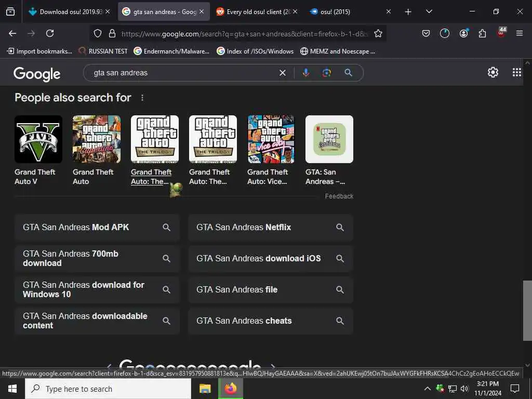
Task: Search GTA San Andreas cheats
Action: (x=271, y=321)
